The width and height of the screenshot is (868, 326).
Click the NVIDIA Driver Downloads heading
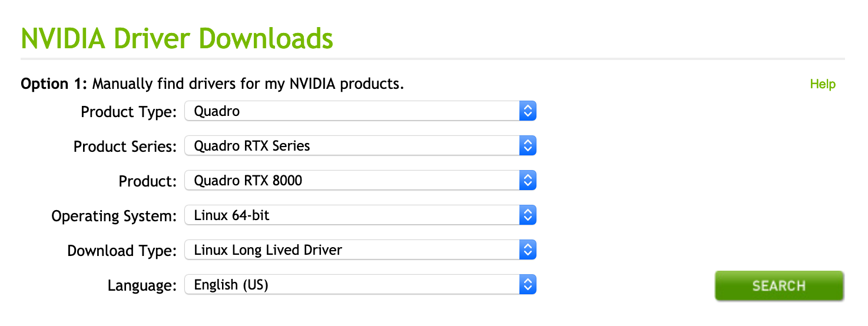click(x=177, y=38)
